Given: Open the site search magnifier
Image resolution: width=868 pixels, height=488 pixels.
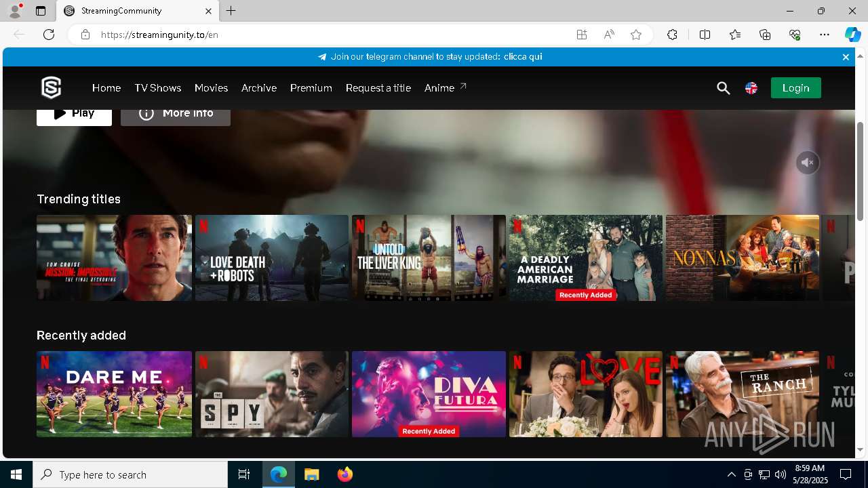Looking at the screenshot, I should pyautogui.click(x=724, y=88).
